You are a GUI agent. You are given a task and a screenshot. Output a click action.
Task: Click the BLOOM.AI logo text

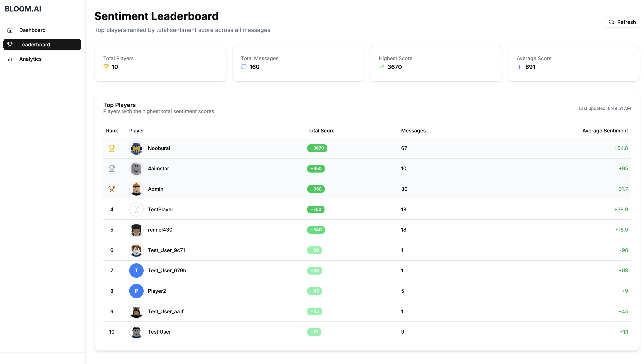(x=23, y=9)
